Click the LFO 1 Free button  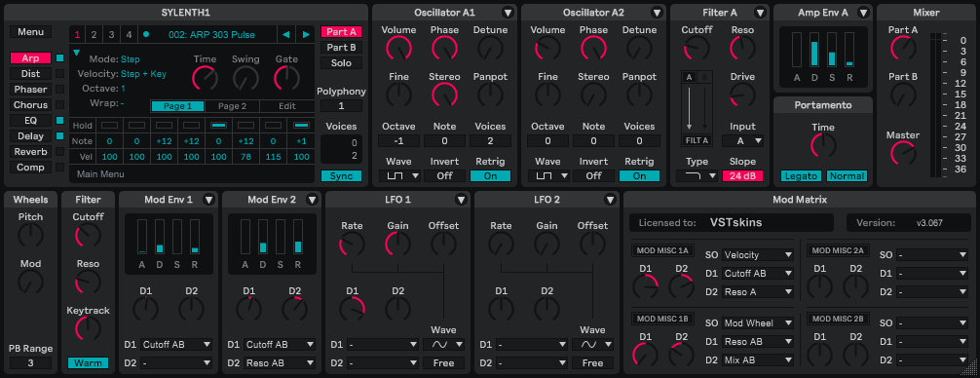point(444,363)
